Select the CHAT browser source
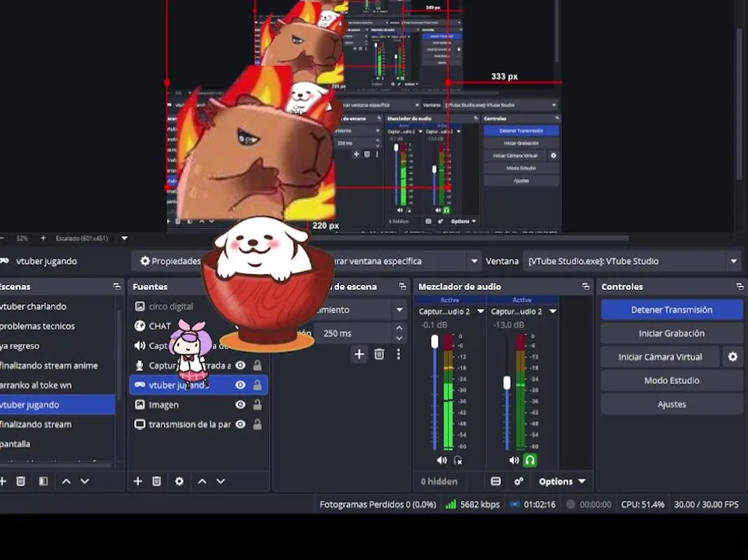This screenshot has height=560, width=748. coord(160,326)
